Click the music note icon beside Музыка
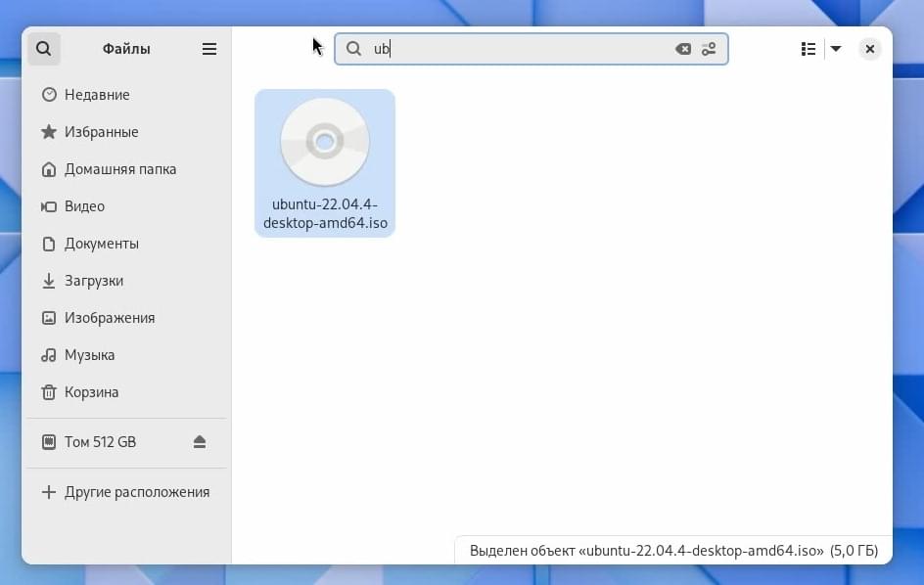 (x=49, y=355)
